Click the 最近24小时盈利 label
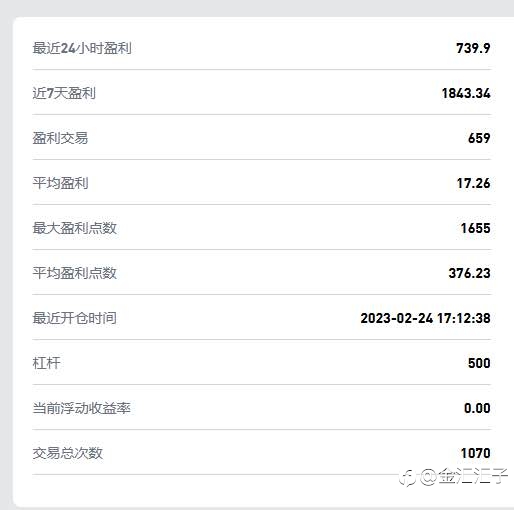Screen dimensions: 514x510 coord(82,48)
